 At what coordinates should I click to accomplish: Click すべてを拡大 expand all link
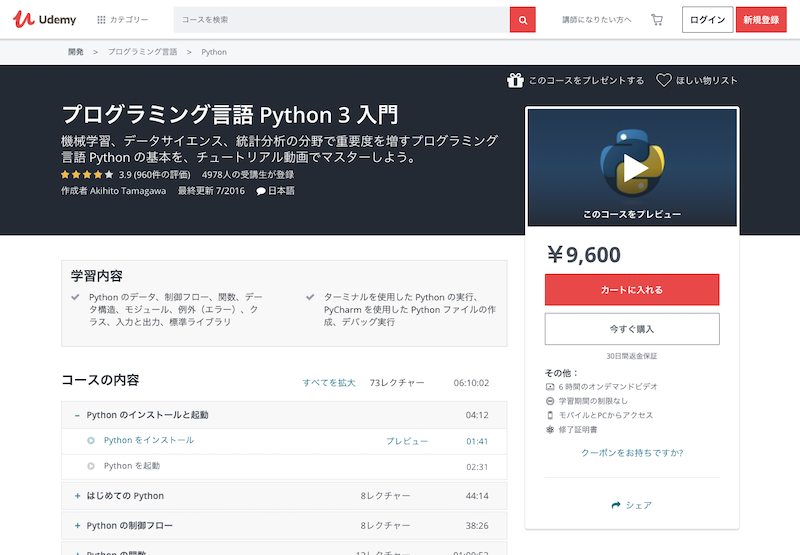pos(329,383)
